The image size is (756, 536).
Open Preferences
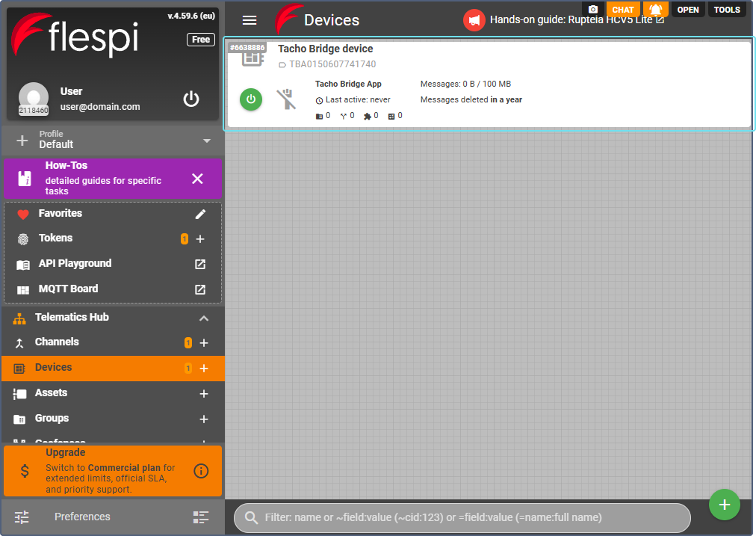pyautogui.click(x=82, y=517)
